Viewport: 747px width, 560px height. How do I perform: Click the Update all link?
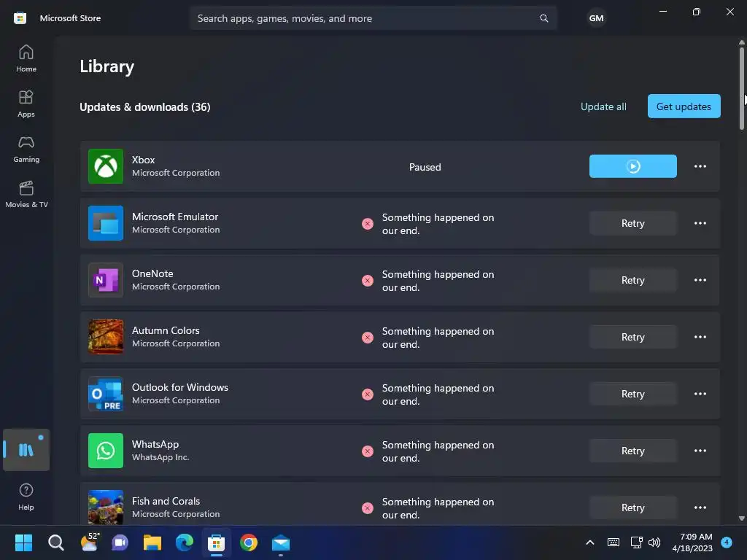pyautogui.click(x=603, y=106)
